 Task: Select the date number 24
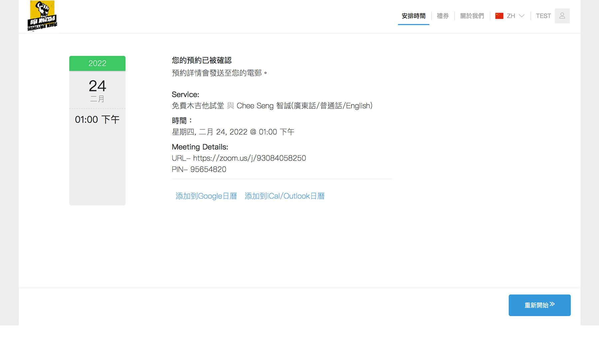click(97, 86)
